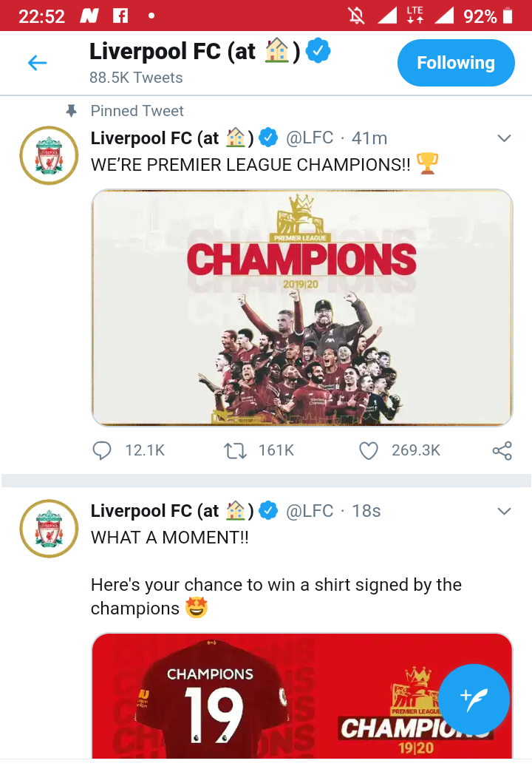This screenshot has height=769, width=532.
Task: Compose a new tweet
Action: [x=474, y=699]
